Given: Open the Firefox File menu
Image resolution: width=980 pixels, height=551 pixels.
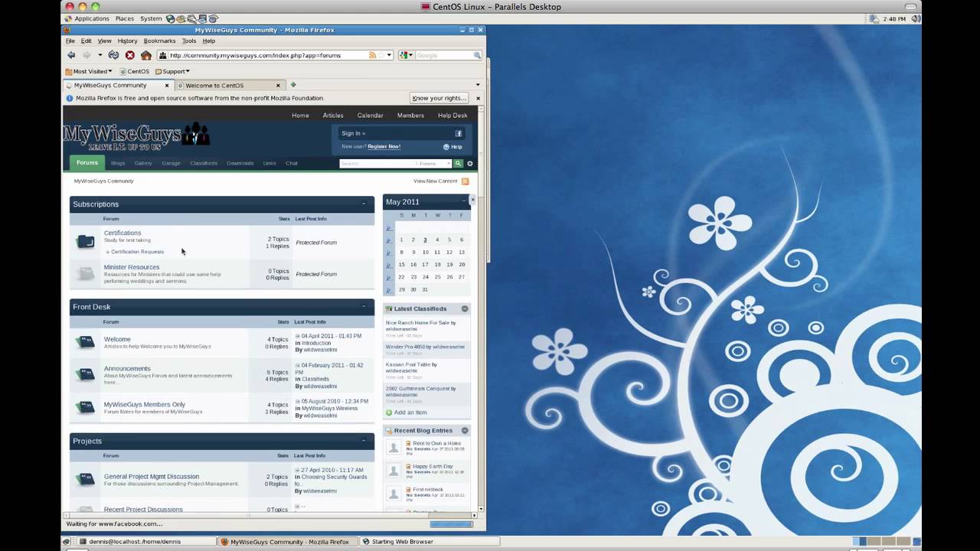Looking at the screenshot, I should point(70,41).
